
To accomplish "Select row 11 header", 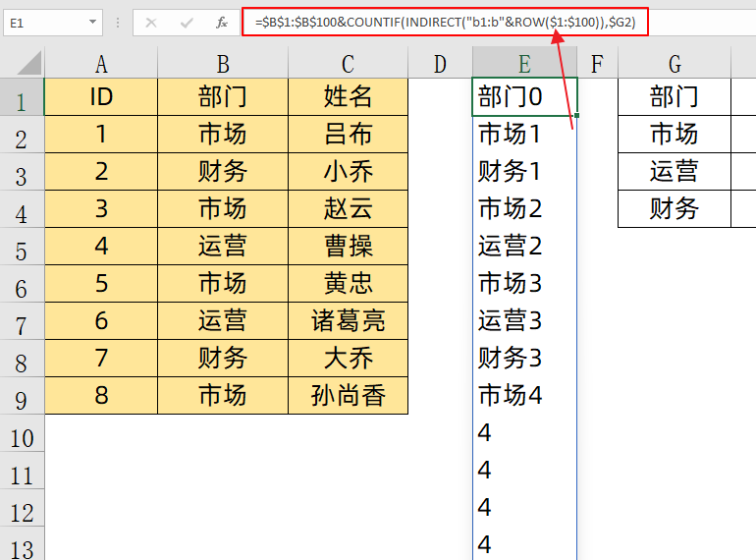I will pyautogui.click(x=22, y=471).
